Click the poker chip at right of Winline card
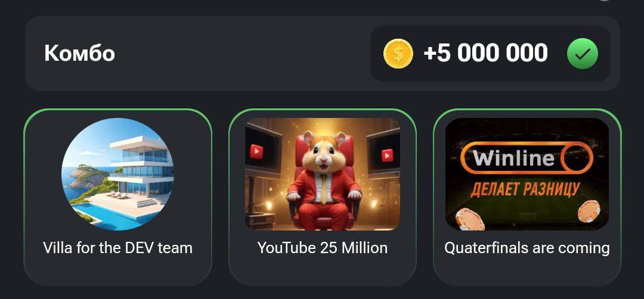This screenshot has height=299, width=644. [x=589, y=211]
